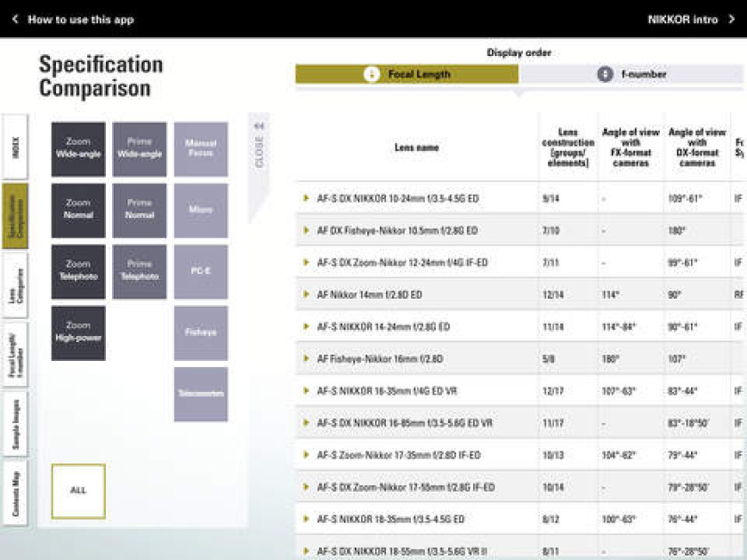Select the Micro lens category tile
Screen dimensions: 747x560
[201, 211]
